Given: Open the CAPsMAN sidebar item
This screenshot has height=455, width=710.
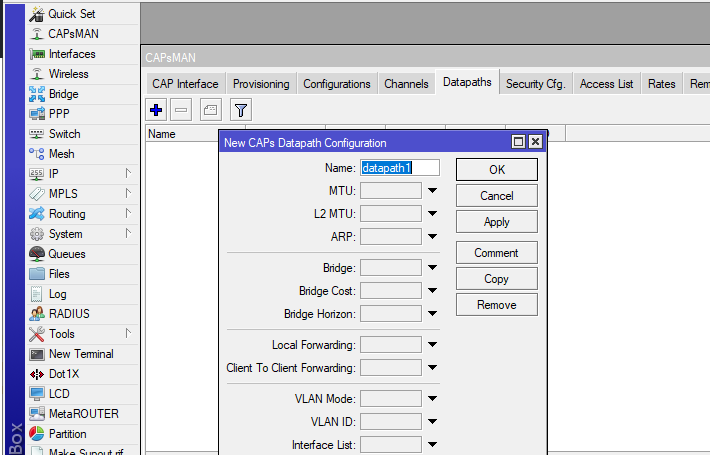Looking at the screenshot, I should click(73, 34).
